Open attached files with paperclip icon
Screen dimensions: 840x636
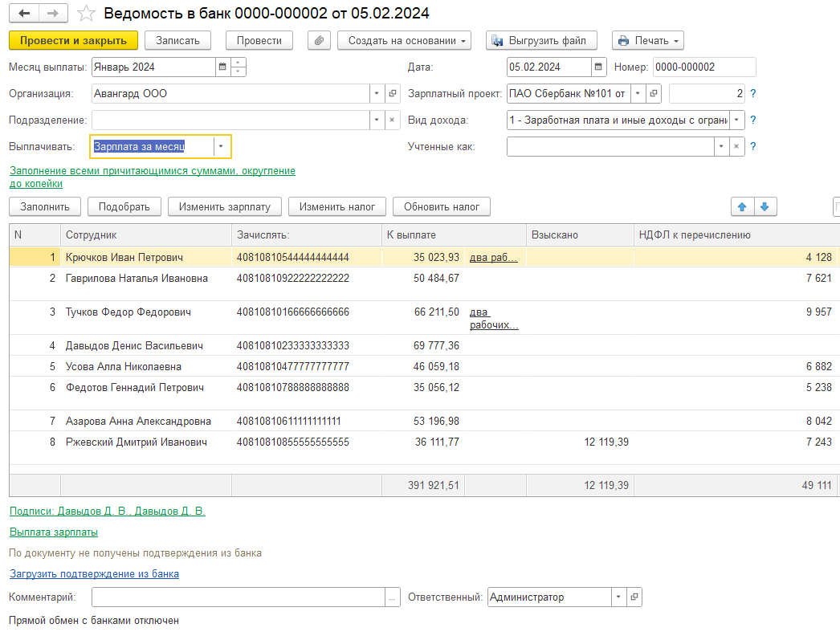coord(319,41)
